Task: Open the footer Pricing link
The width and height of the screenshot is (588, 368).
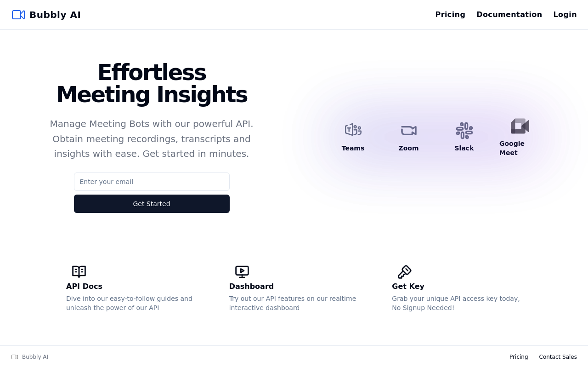Action: pos(519,357)
